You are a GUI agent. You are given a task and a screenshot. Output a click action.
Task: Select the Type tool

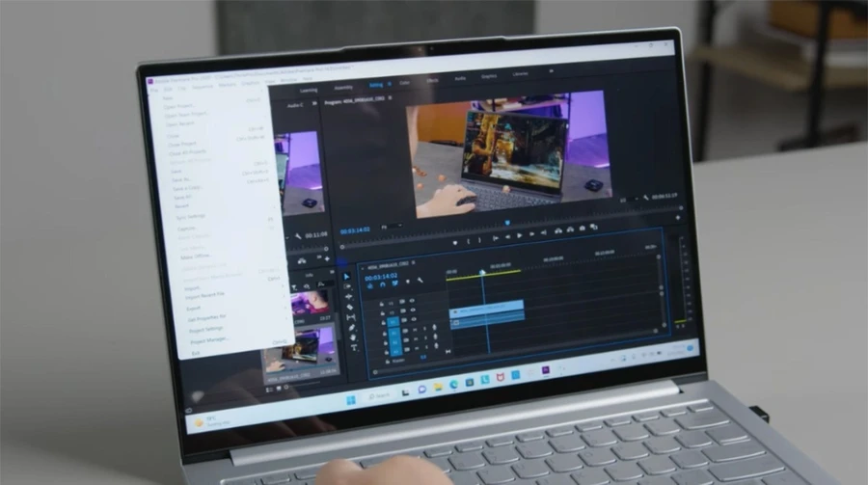tap(354, 348)
